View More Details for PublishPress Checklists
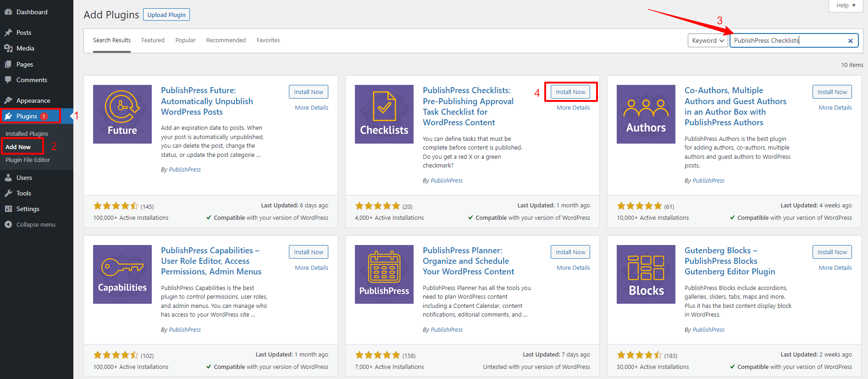868x379 pixels. [573, 108]
